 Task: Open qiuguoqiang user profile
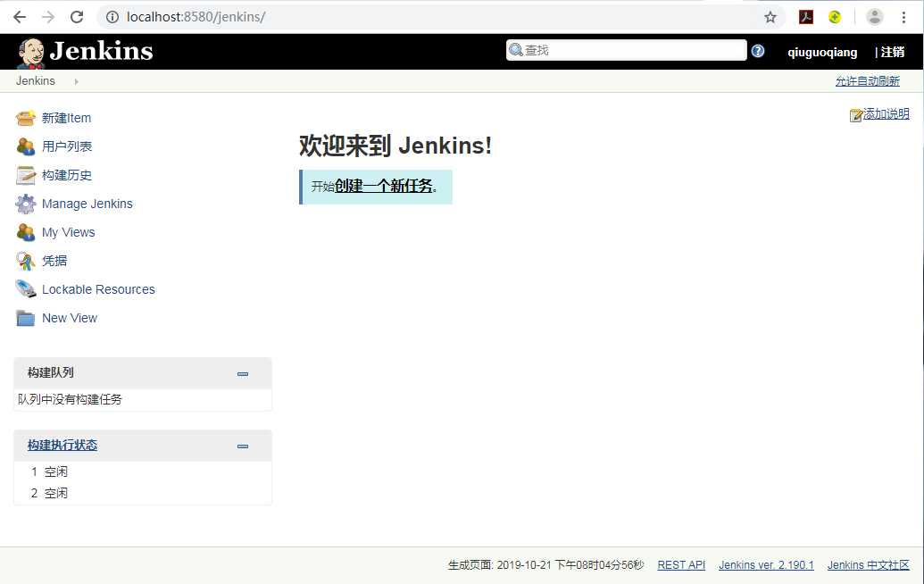point(822,52)
